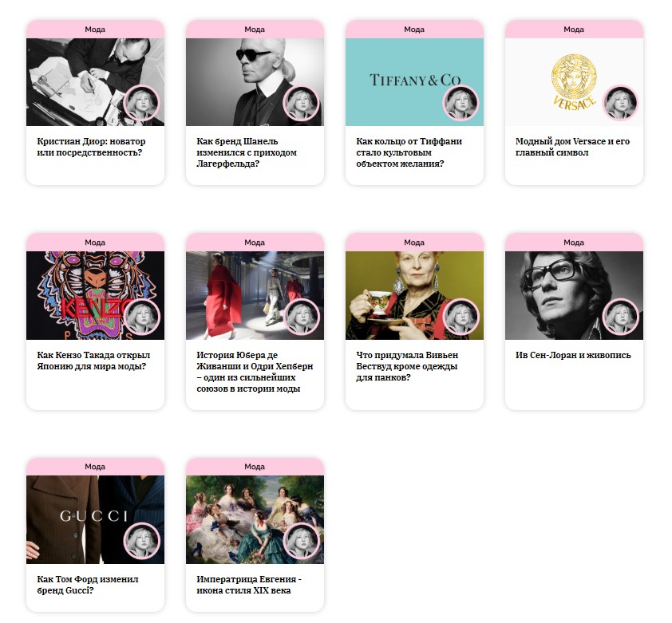
Task: Open article 'Кристиан Диор: новатор или посредственность?'
Action: [x=91, y=147]
